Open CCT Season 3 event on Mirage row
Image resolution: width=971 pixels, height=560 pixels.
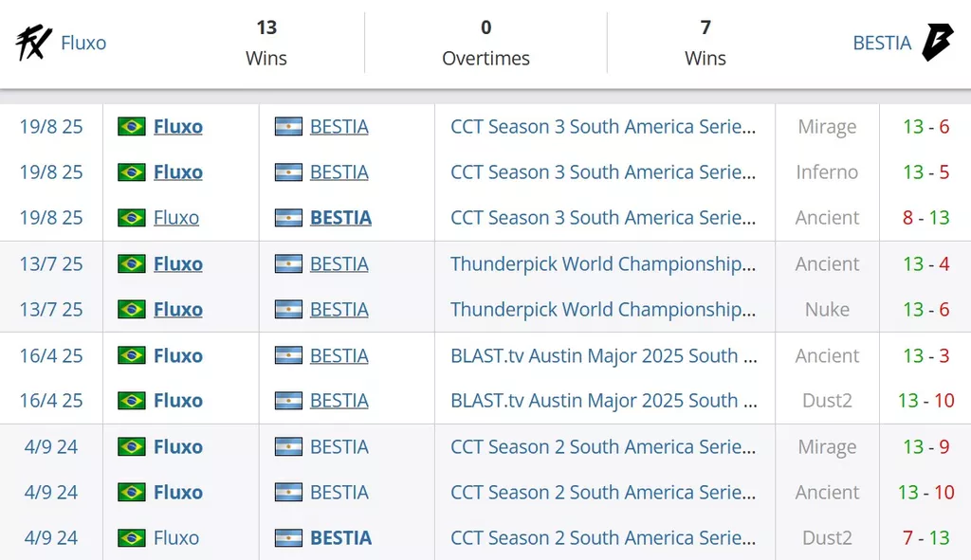[603, 126]
